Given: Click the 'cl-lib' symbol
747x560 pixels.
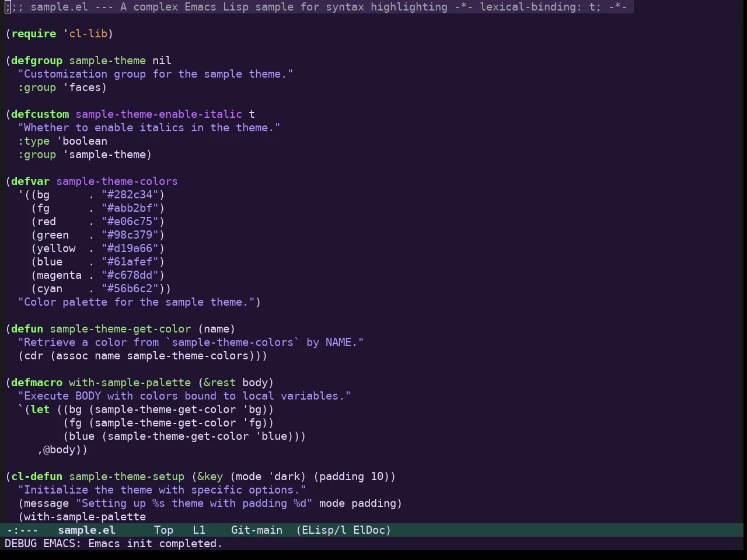Looking at the screenshot, I should [88, 33].
